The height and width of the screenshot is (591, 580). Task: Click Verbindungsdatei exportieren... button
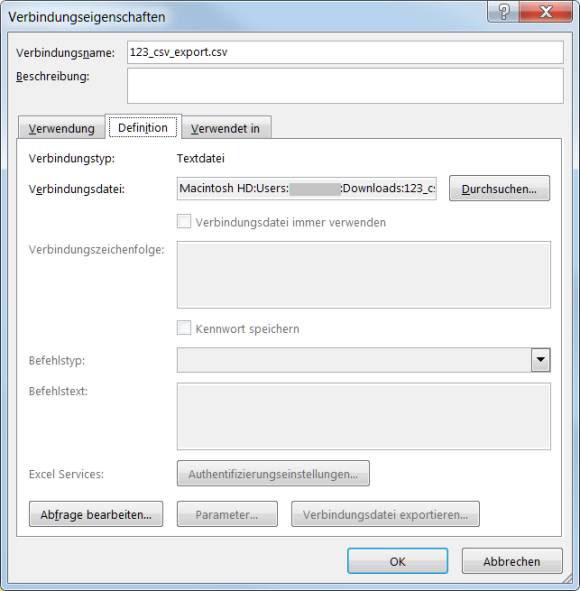385,514
